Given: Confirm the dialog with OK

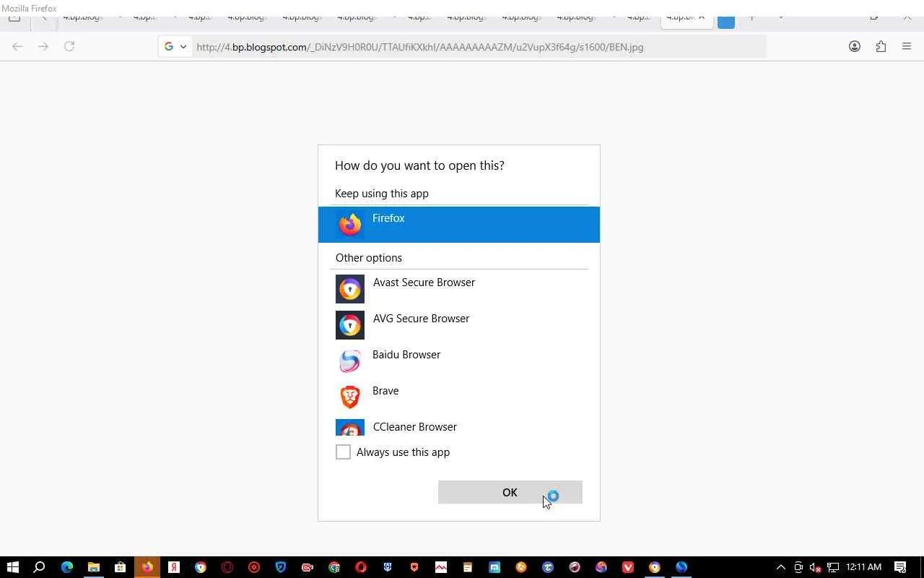Looking at the screenshot, I should 510,492.
